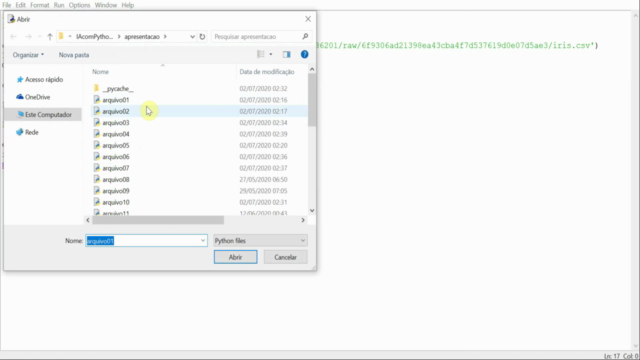Open the Window menu

(x=106, y=5)
